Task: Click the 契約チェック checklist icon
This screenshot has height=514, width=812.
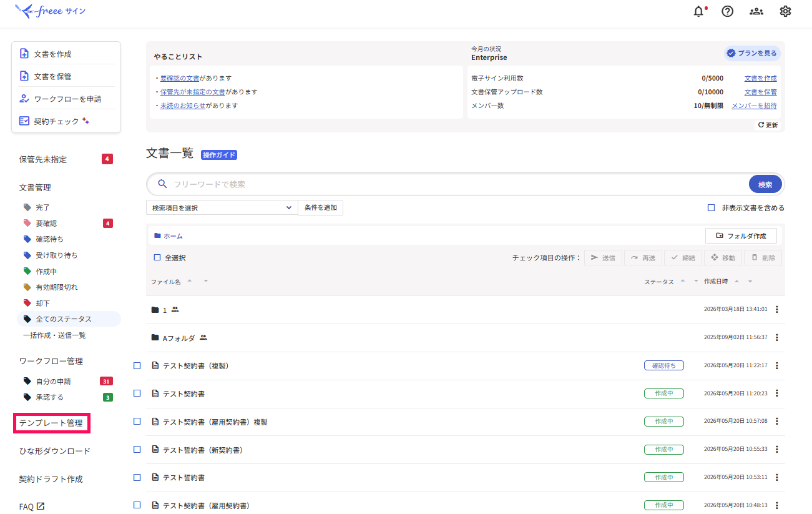Action: point(24,121)
